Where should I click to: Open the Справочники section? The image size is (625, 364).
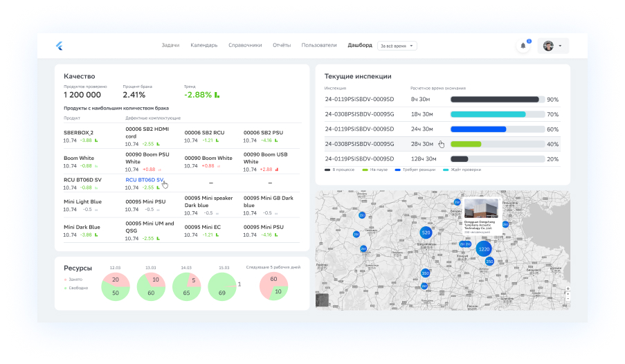point(245,45)
